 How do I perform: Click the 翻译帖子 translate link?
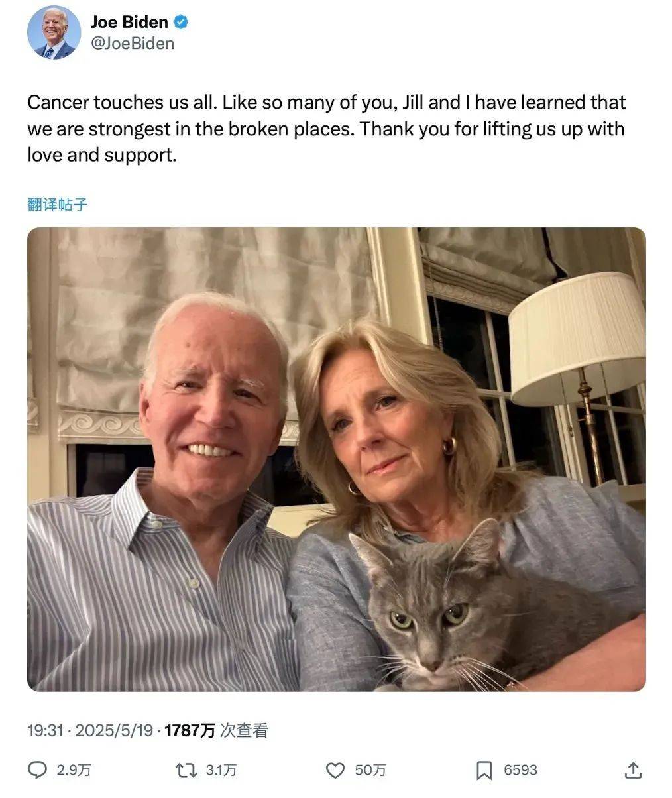[58, 205]
